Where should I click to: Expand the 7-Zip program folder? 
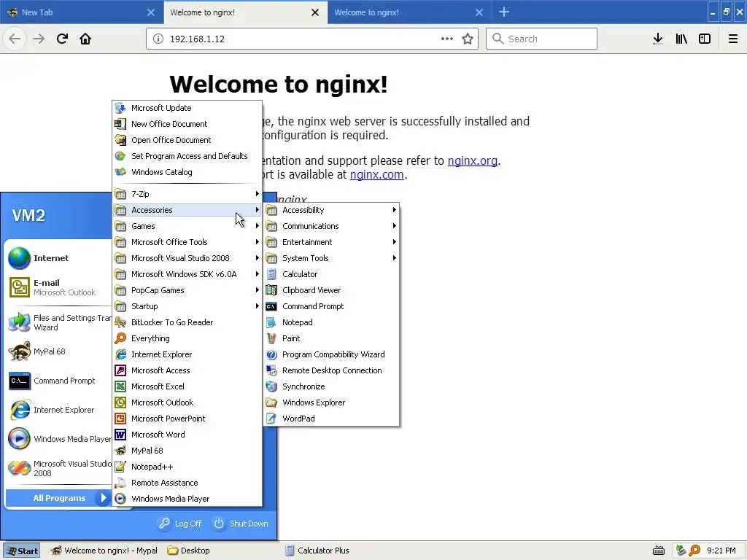(x=187, y=194)
